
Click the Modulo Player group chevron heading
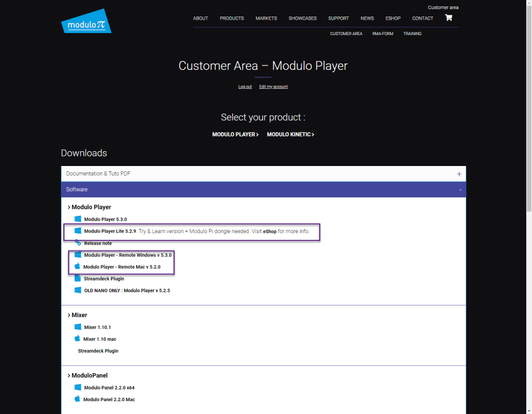(89, 207)
